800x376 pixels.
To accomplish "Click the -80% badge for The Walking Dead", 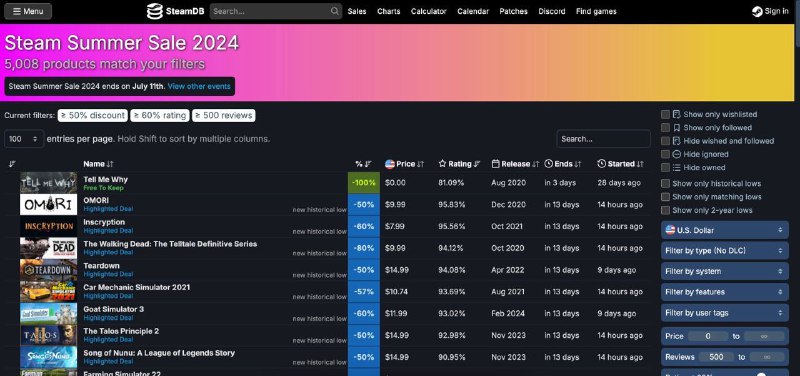I will pyautogui.click(x=364, y=248).
